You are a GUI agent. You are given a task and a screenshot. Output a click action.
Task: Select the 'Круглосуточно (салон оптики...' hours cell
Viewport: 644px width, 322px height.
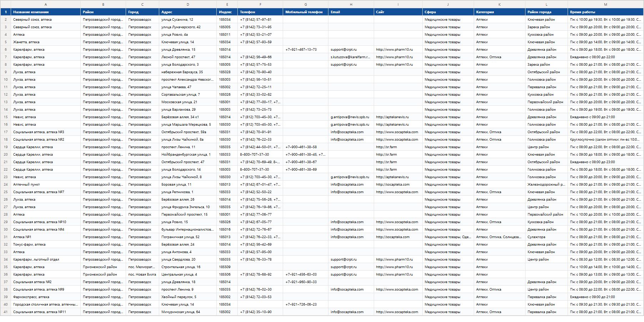(605, 140)
